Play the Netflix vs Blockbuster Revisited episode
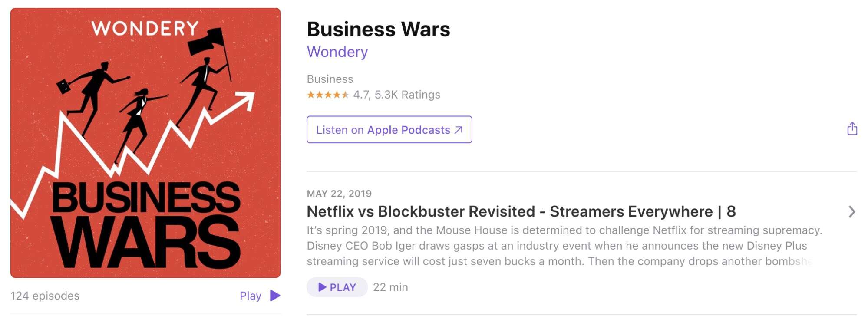This screenshot has width=868, height=316. [x=337, y=287]
